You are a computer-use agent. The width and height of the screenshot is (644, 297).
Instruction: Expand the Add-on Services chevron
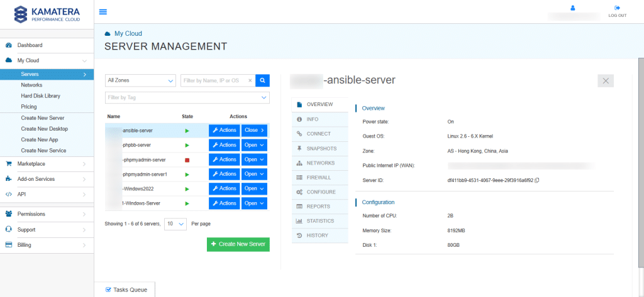click(x=84, y=179)
